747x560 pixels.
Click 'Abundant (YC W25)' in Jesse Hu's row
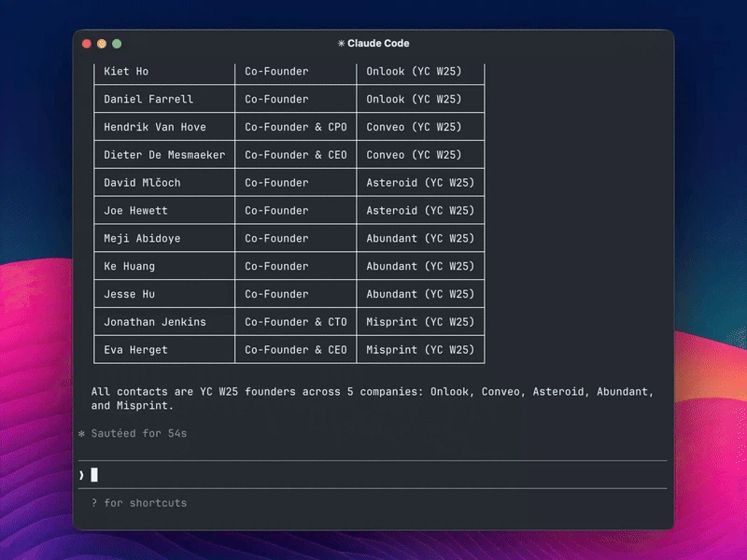point(420,294)
